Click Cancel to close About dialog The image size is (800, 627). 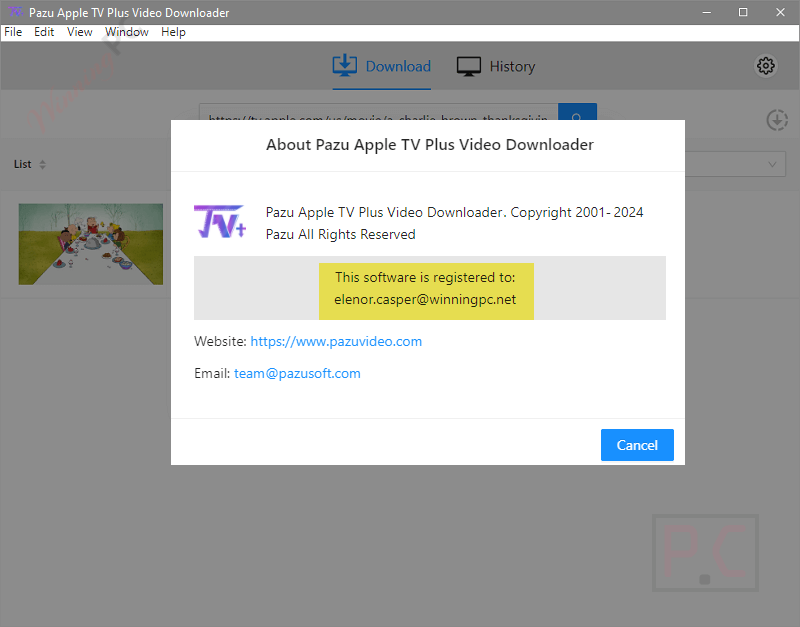tap(637, 445)
